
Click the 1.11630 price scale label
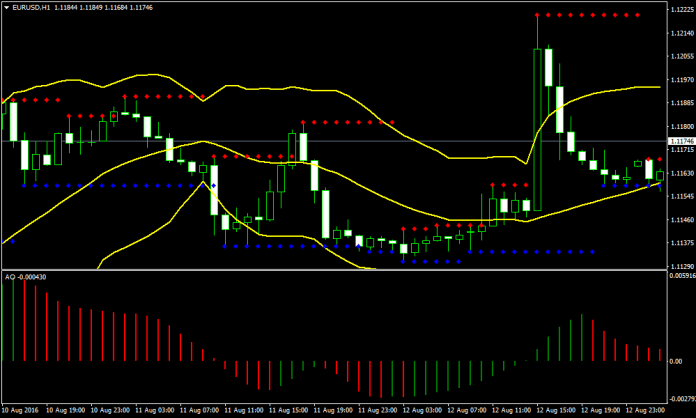[x=681, y=173]
